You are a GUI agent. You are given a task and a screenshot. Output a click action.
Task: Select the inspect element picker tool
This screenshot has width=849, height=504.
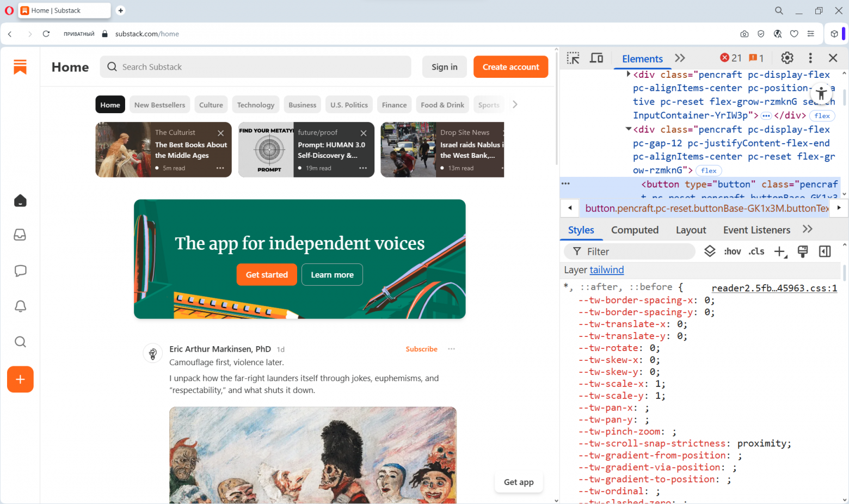tap(573, 58)
